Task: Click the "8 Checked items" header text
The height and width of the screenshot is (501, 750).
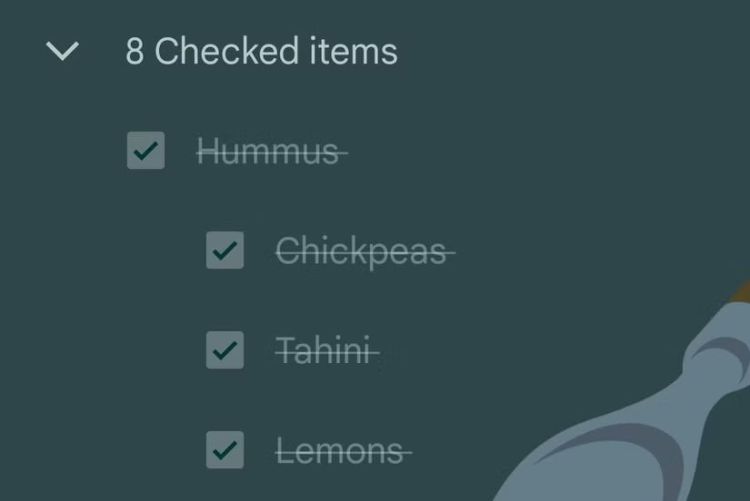Action: (261, 52)
